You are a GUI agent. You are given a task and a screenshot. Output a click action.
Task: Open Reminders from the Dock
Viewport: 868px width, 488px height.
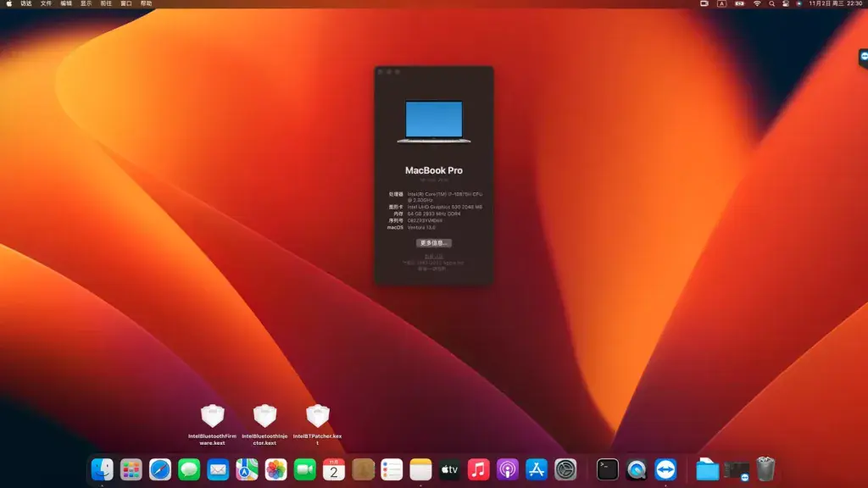(x=392, y=469)
